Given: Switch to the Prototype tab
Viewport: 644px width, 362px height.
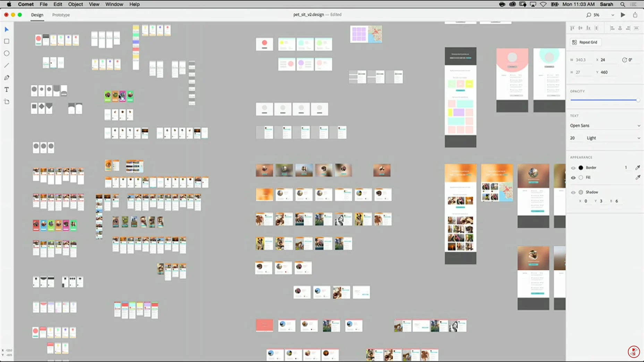Looking at the screenshot, I should [x=61, y=15].
